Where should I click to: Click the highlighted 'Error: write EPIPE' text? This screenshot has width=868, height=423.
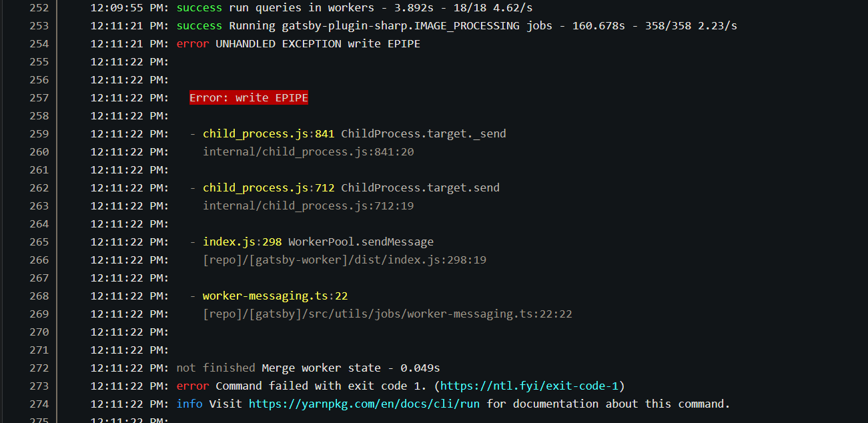[249, 98]
